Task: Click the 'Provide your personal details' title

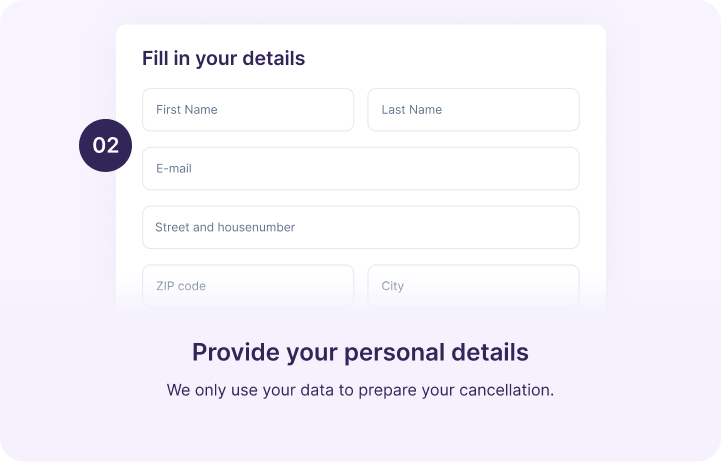Action: (x=360, y=353)
